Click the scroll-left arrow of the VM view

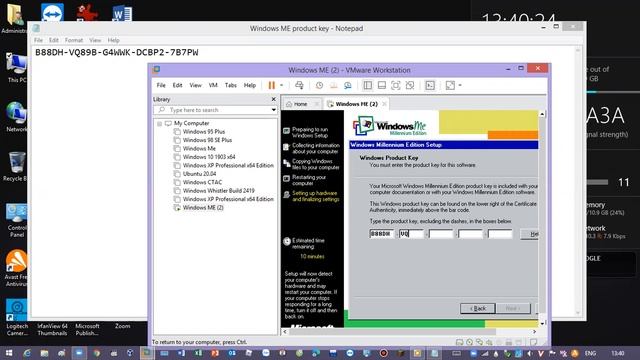pos(285,332)
